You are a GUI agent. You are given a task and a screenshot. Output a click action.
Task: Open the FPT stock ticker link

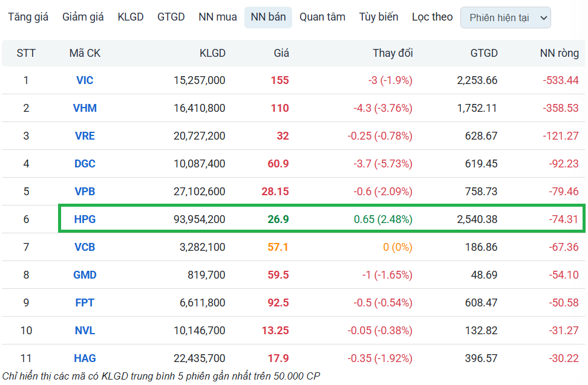[x=85, y=303]
